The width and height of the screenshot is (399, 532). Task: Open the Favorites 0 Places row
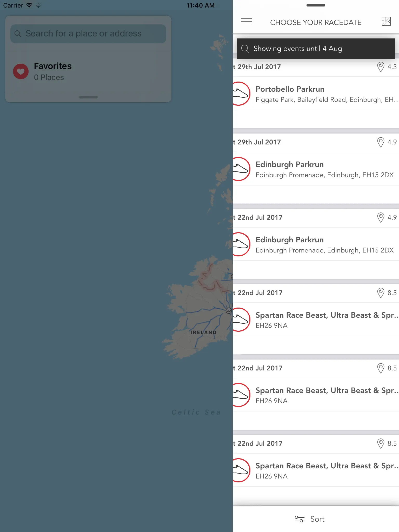(x=88, y=71)
